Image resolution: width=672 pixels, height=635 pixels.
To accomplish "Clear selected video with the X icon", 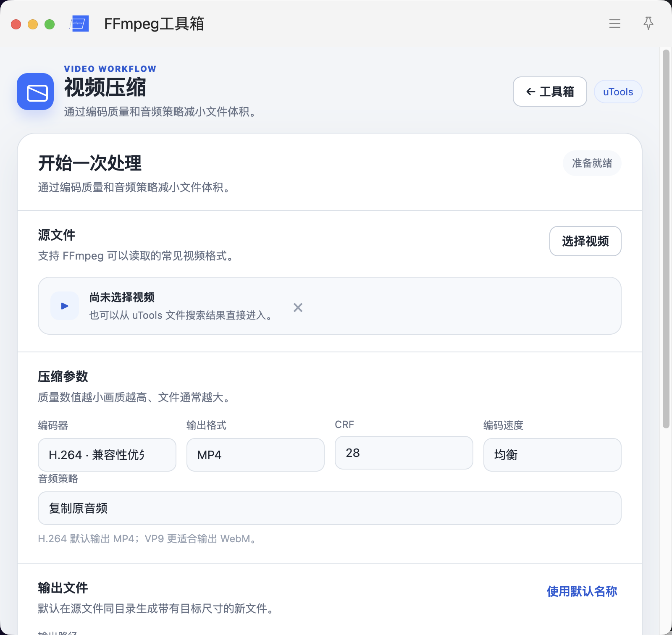I will coord(298,307).
